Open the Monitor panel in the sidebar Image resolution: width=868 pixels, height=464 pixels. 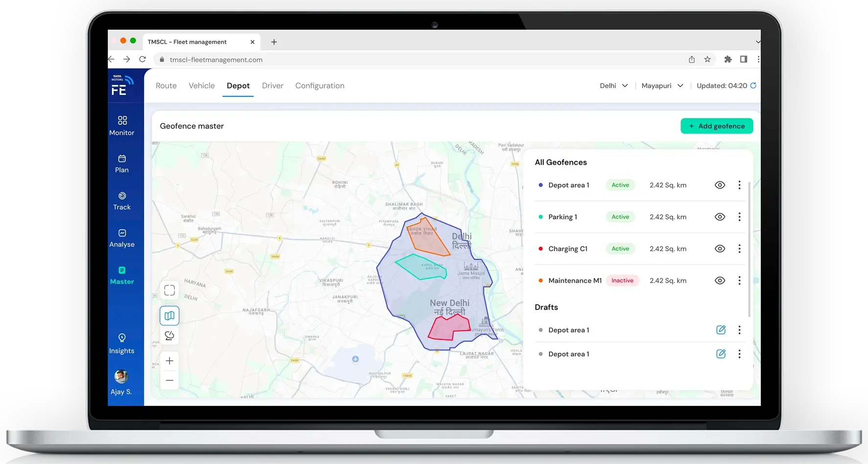(x=121, y=125)
